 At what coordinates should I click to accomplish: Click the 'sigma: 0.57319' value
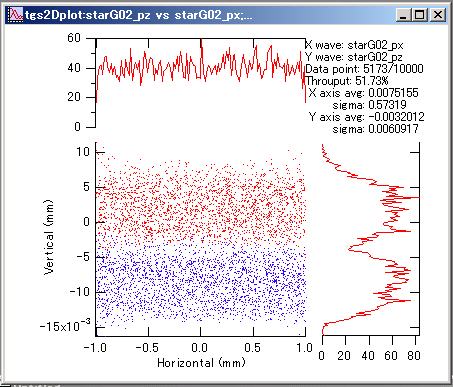pyautogui.click(x=369, y=105)
